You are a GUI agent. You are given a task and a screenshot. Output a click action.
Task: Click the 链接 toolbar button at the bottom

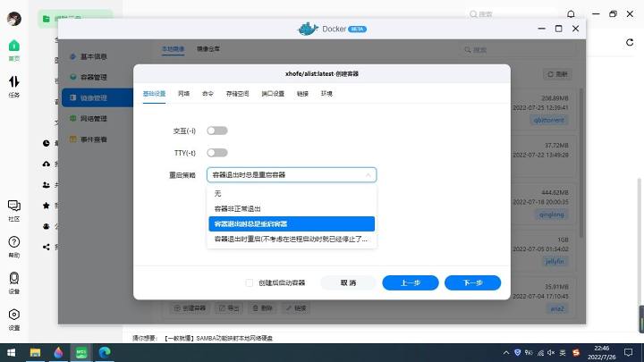[296, 307]
